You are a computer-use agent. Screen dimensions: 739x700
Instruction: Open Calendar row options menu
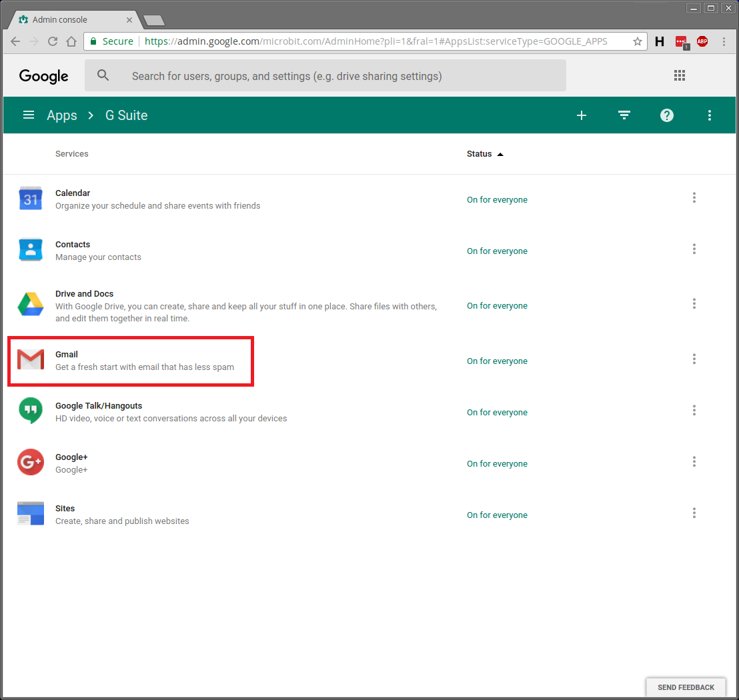pyautogui.click(x=694, y=197)
